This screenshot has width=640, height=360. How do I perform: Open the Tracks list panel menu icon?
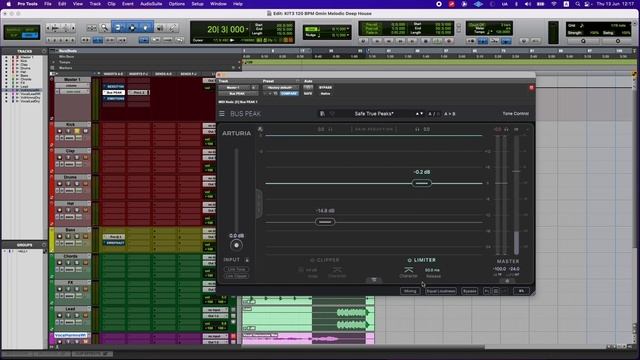coord(44,51)
